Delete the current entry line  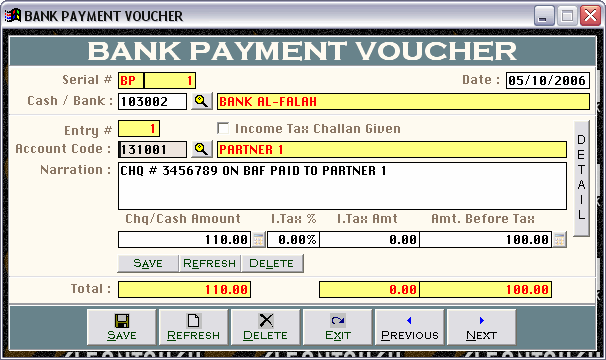pos(272,263)
